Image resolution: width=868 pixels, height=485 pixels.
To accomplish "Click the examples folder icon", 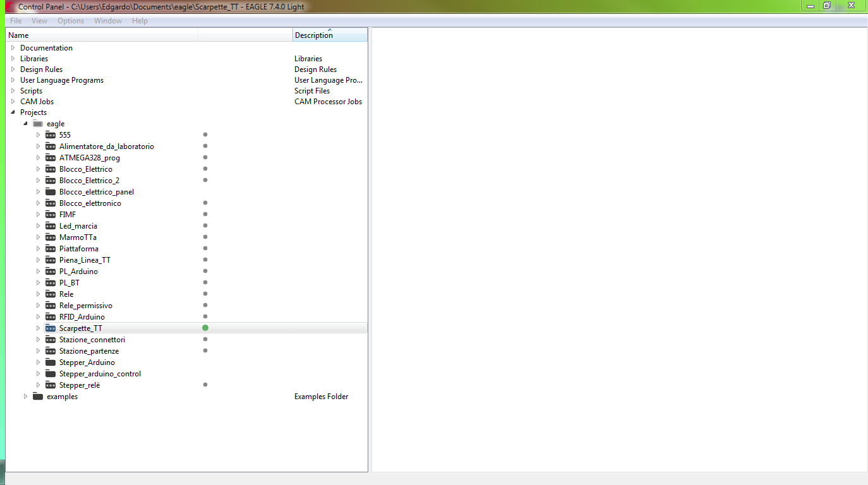I will pyautogui.click(x=38, y=397).
